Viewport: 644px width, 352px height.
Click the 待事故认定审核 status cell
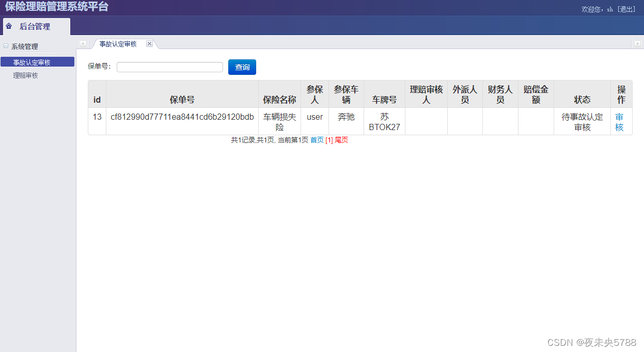pyautogui.click(x=582, y=122)
